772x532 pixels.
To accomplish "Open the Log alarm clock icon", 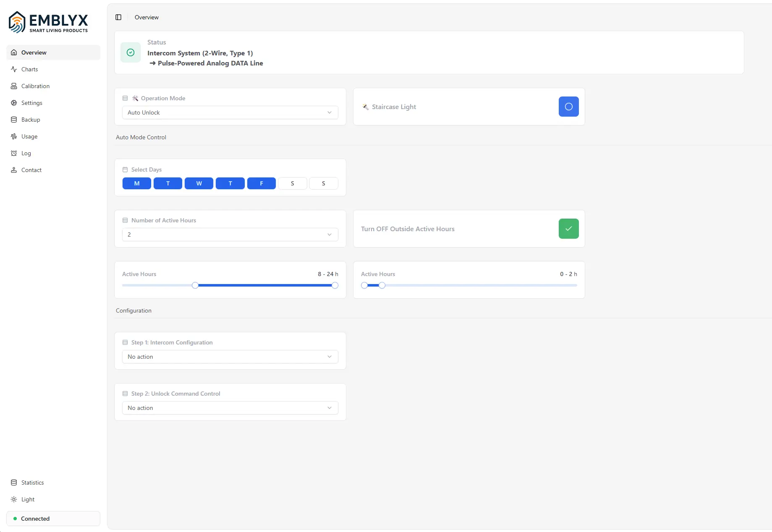I will [14, 153].
